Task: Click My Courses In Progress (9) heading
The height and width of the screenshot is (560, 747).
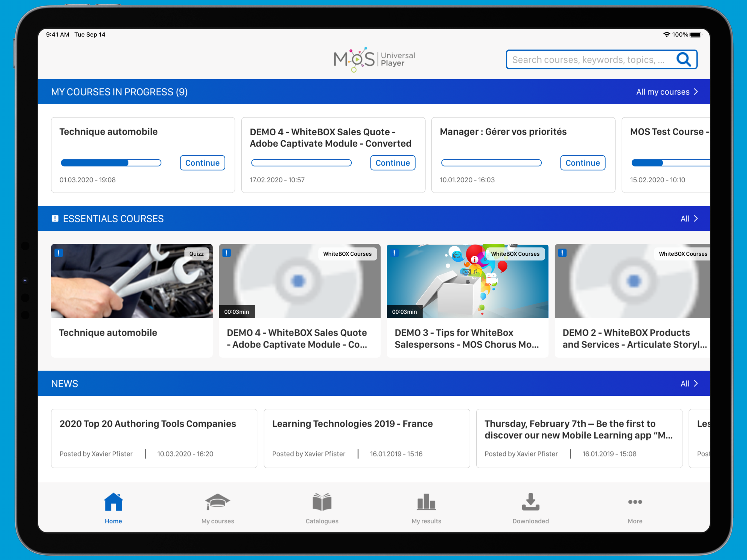Action: pyautogui.click(x=119, y=92)
